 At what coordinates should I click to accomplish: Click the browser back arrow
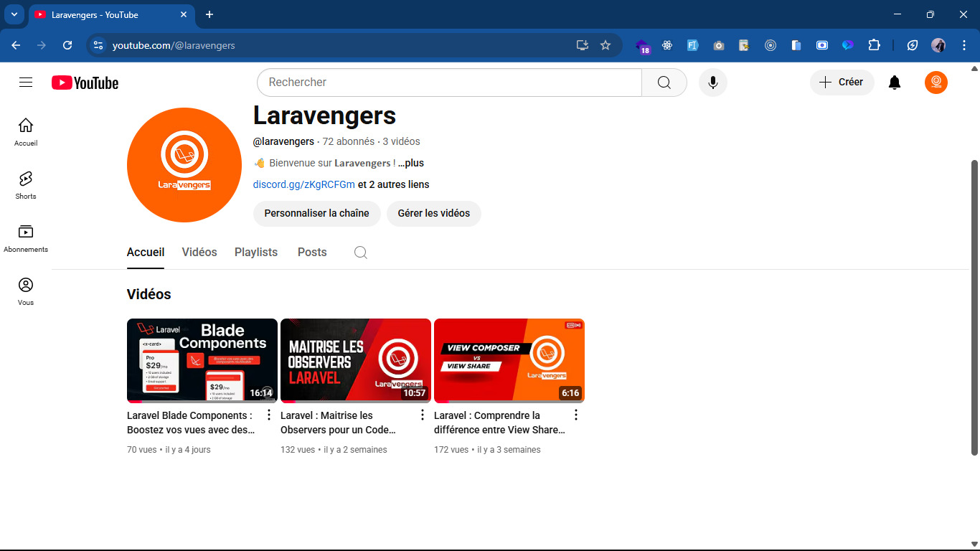click(16, 45)
